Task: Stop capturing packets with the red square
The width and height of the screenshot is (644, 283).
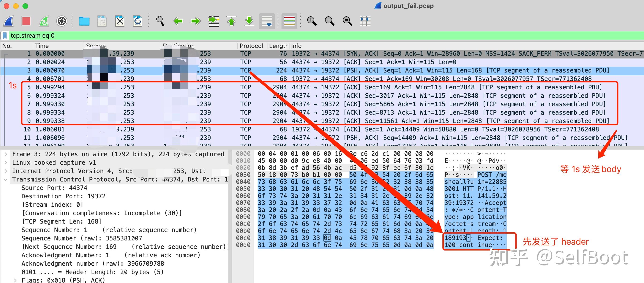Action: 26,21
